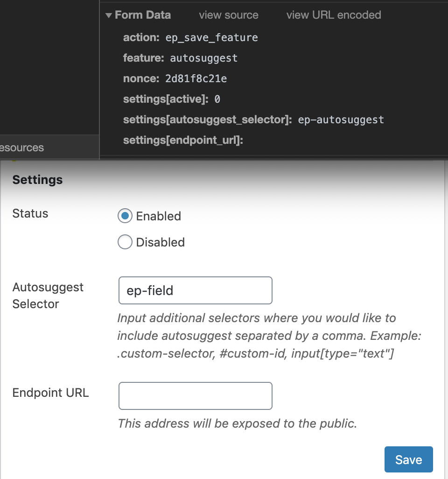
Task: Select the Disabled status radio button
Action: pos(125,242)
